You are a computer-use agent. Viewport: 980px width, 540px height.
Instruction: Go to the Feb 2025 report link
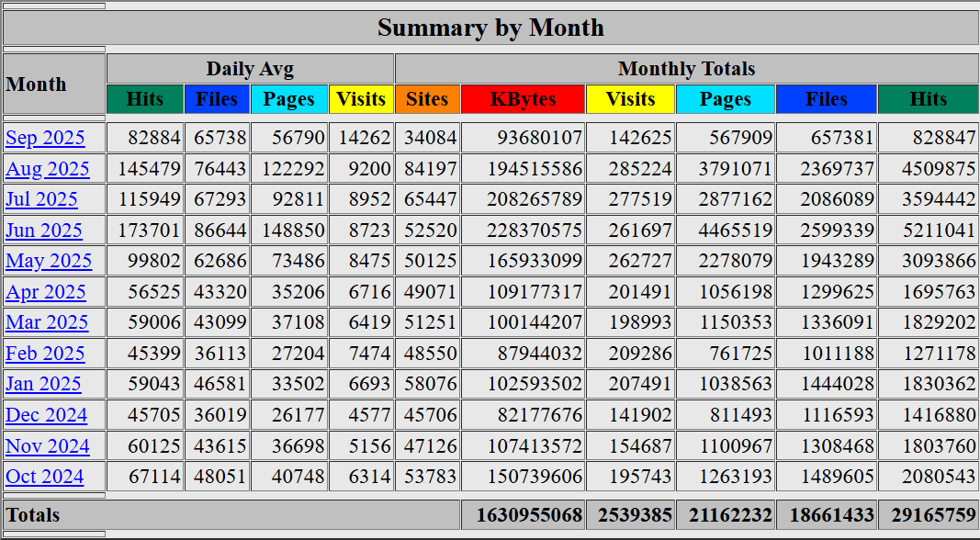pos(45,354)
